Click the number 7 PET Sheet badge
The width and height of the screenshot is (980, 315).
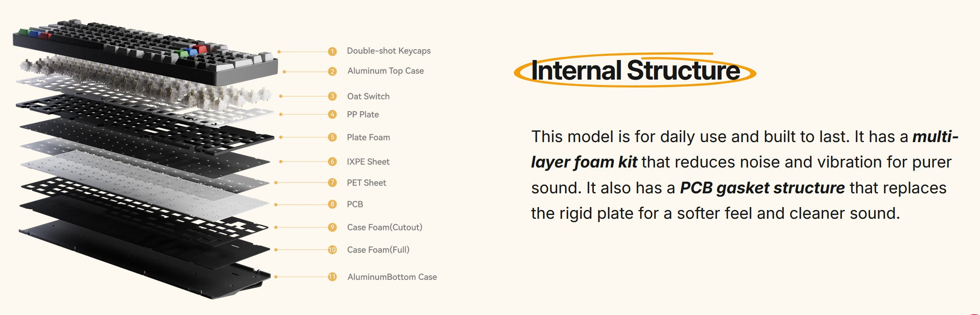pos(332,182)
